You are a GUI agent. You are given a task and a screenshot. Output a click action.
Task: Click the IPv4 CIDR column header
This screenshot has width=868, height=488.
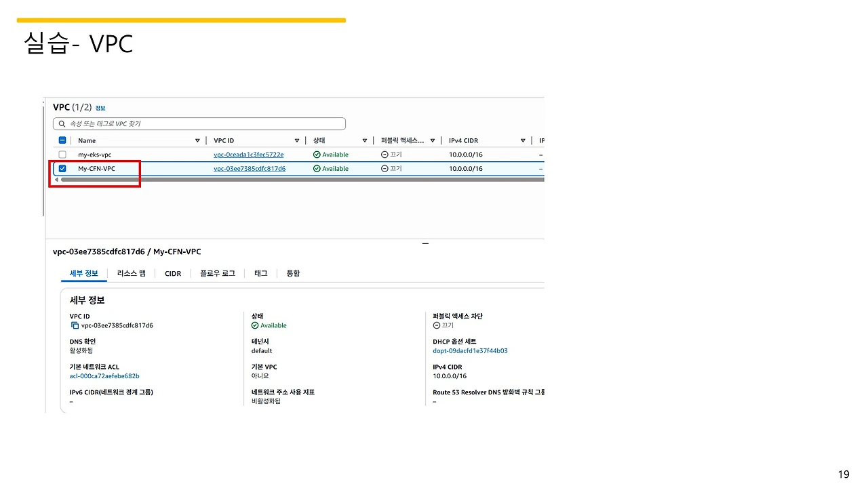(464, 140)
